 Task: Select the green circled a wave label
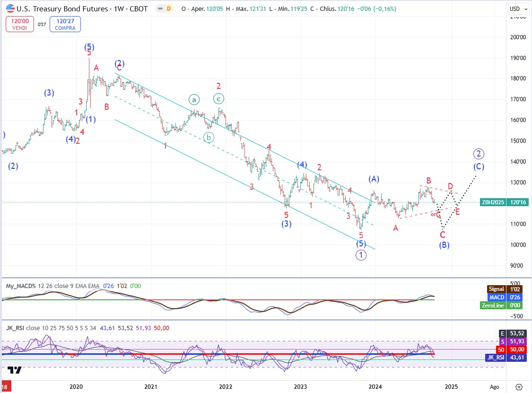tap(194, 100)
